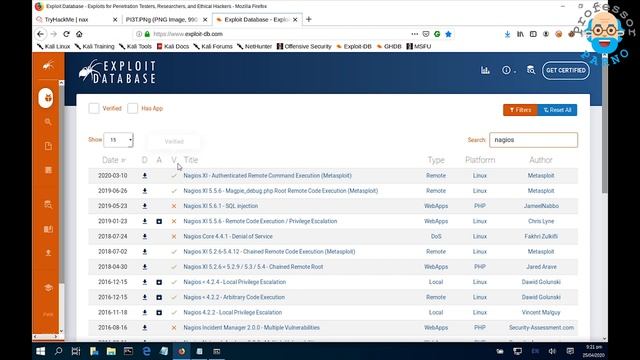Open the statistics chart icon in header
Image resolution: width=640 pixels, height=360 pixels.
(485, 70)
